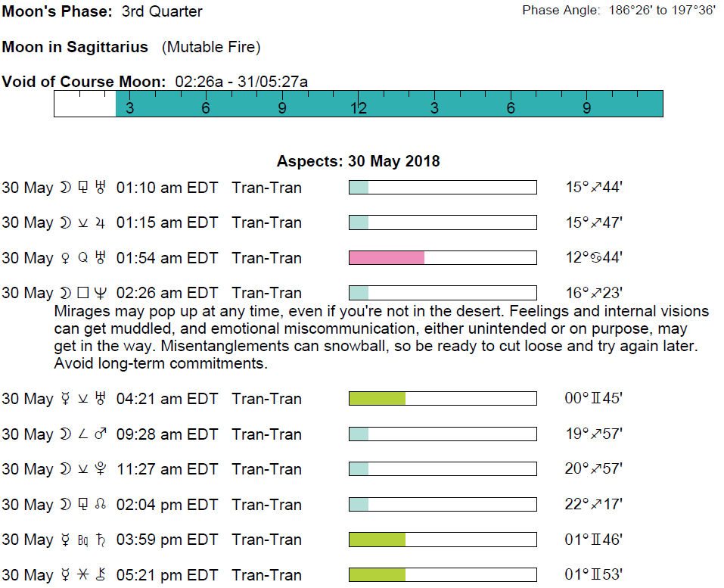Click the 12° Cancer 44' position value
The width and height of the screenshot is (724, 588).
(593, 258)
